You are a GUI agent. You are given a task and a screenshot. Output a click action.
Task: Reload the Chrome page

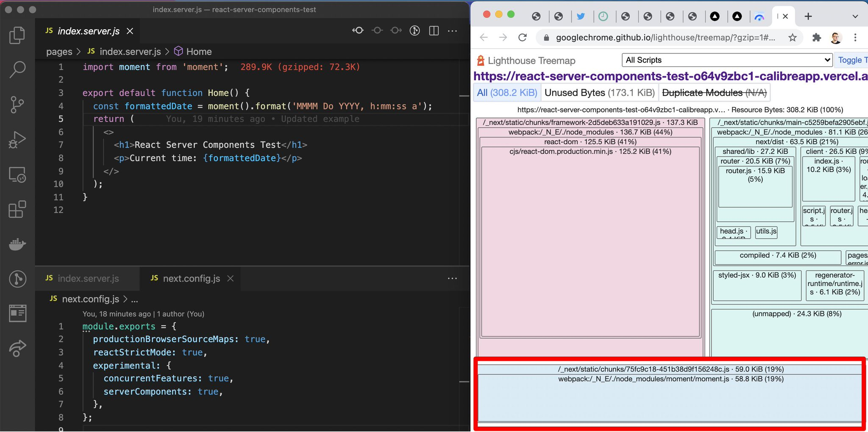[523, 38]
